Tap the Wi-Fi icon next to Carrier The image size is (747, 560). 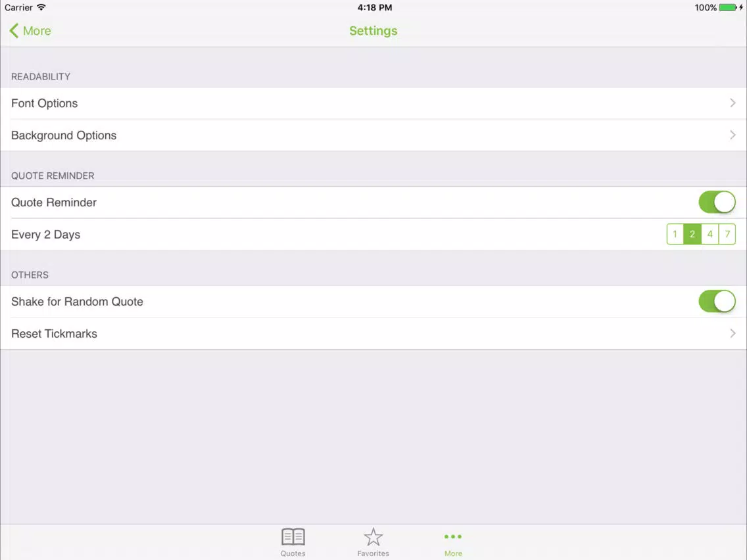point(41,7)
